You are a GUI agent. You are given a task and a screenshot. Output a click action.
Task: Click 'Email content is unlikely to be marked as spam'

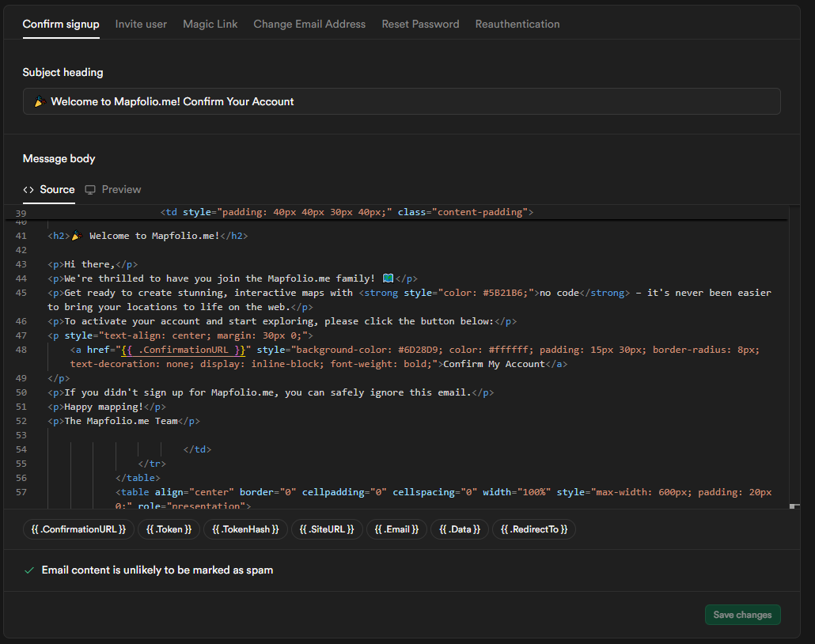(157, 570)
